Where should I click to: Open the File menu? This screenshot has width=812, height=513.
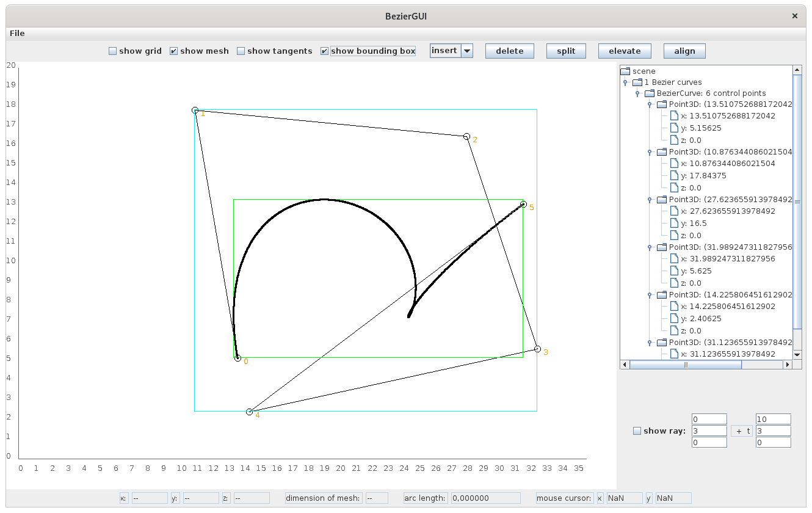tap(17, 33)
